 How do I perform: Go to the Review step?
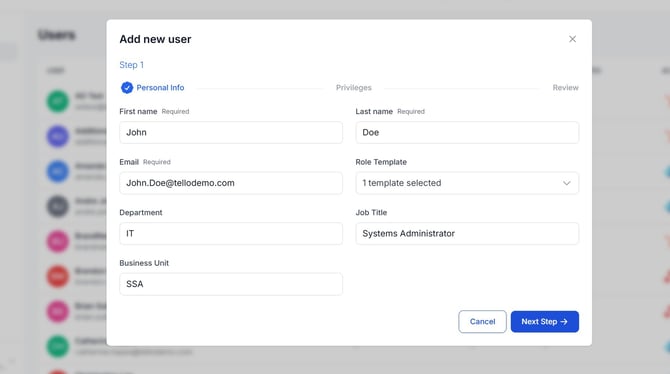tap(565, 88)
